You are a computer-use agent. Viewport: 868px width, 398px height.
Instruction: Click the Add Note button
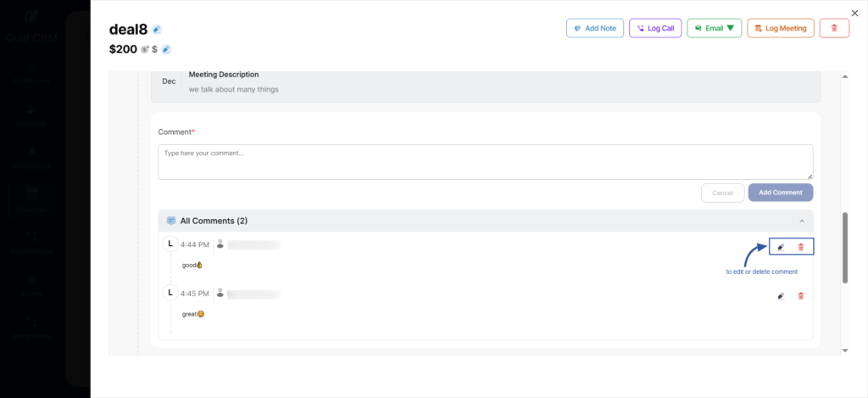[x=595, y=28]
